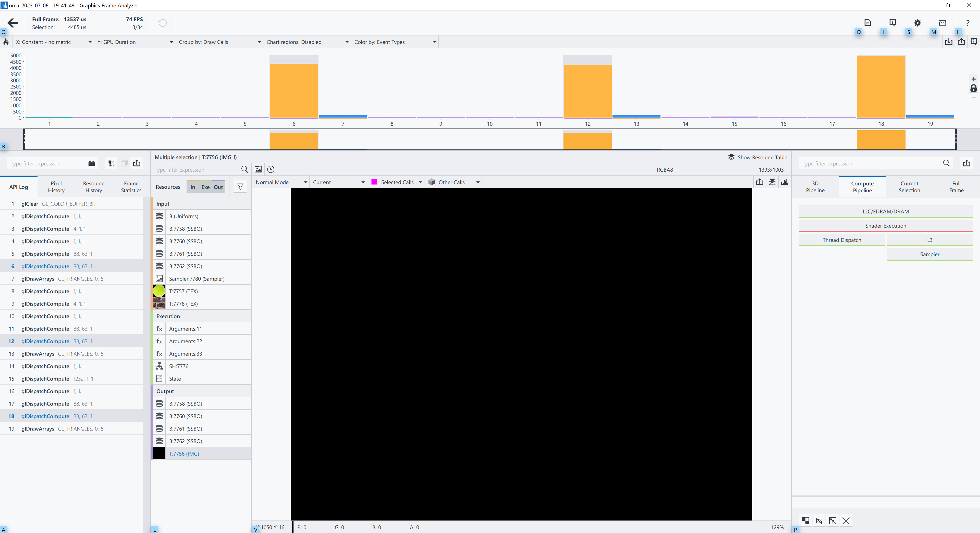Open the Normal Mode dropdown
Image resolution: width=980 pixels, height=533 pixels.
pos(281,182)
